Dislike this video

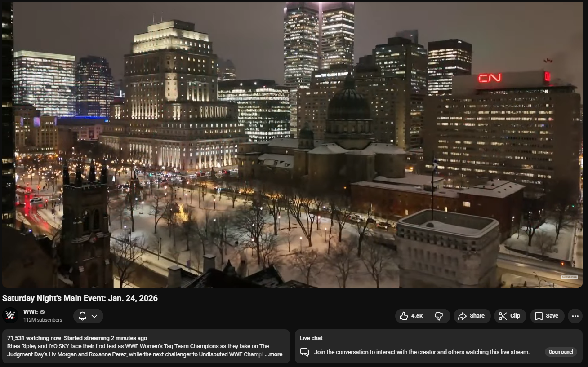point(439,316)
